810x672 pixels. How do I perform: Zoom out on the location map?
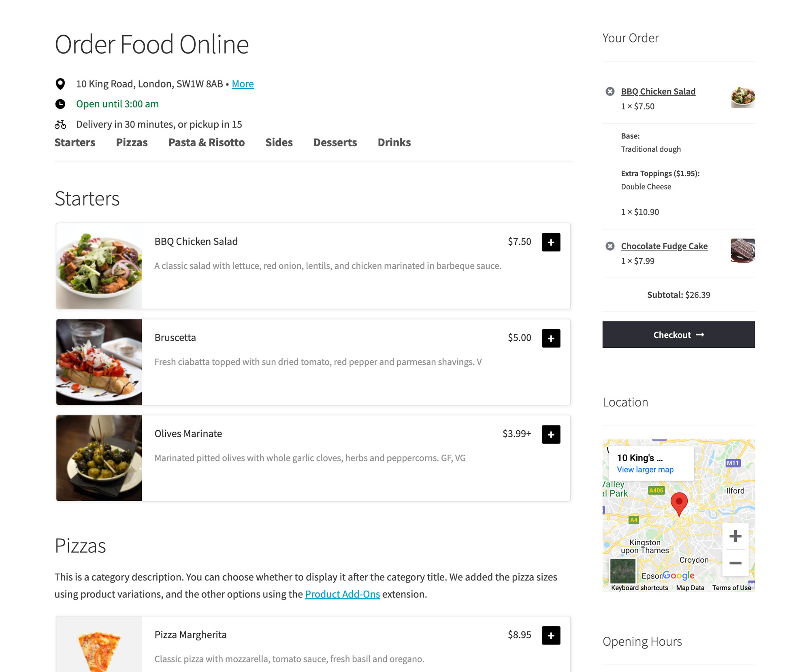coord(735,563)
